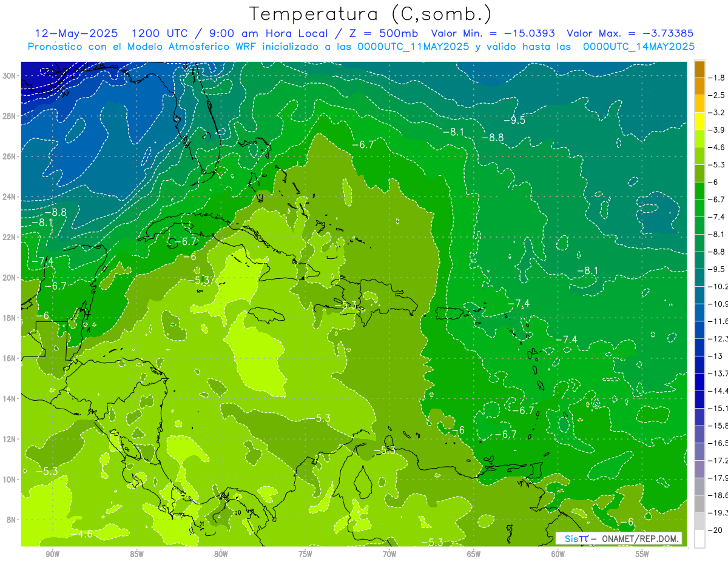Click the '-20' colorbar legend label
This screenshot has height=562, width=728.
[x=716, y=530]
